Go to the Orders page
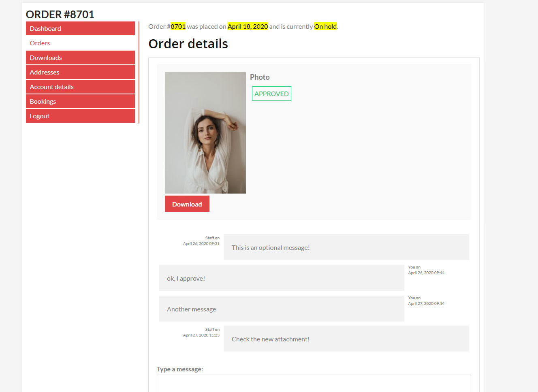 point(40,43)
